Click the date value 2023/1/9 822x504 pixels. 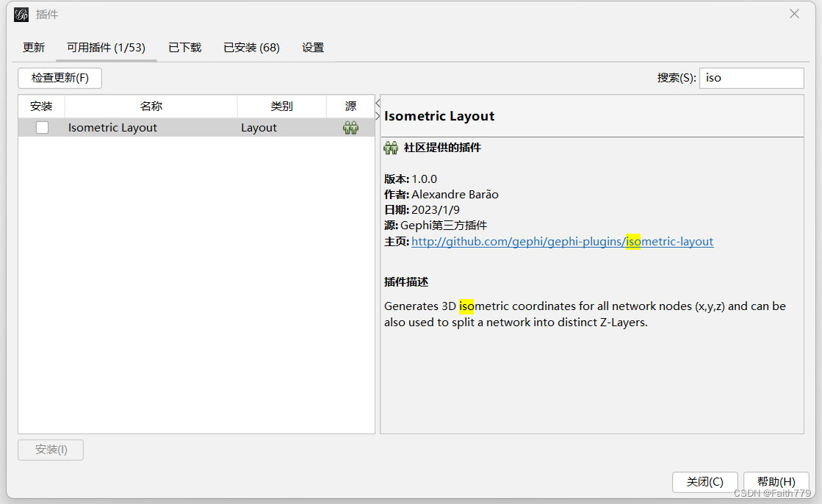436,210
